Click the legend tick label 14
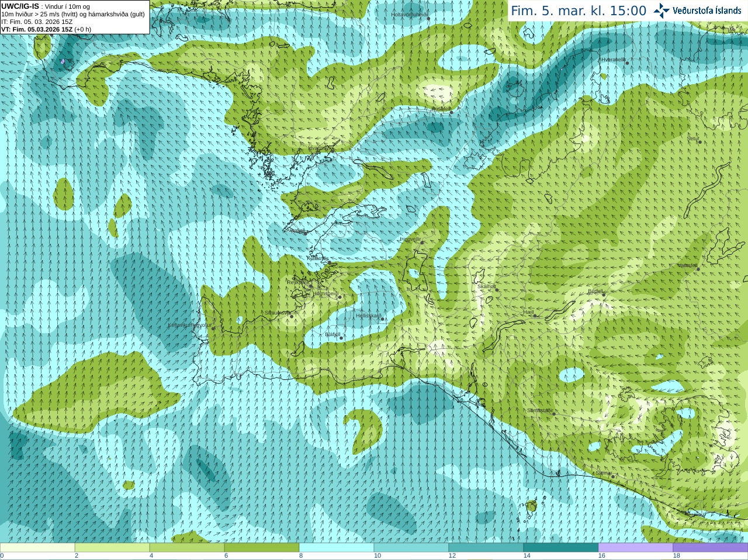The width and height of the screenshot is (748, 560). 527,556
